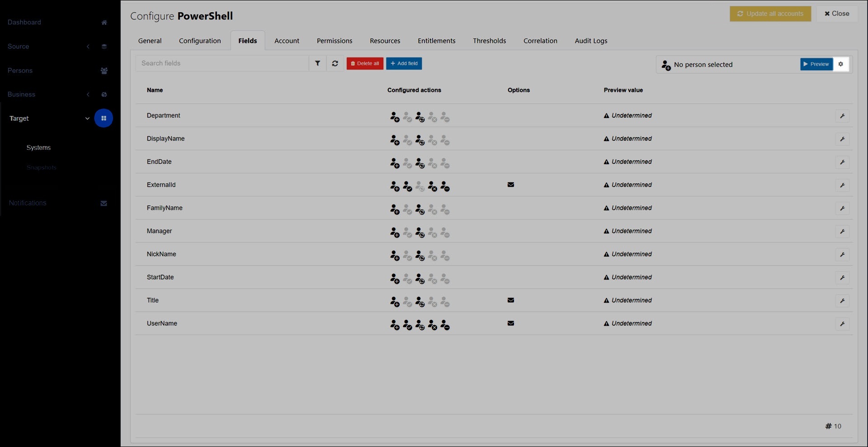This screenshot has height=447, width=868.
Task: Collapse the Target menu chevron
Action: (x=87, y=119)
